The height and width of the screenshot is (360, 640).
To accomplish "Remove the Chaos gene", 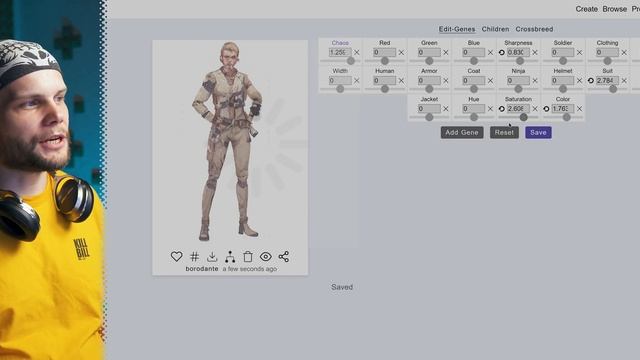I will pyautogui.click(x=357, y=52).
